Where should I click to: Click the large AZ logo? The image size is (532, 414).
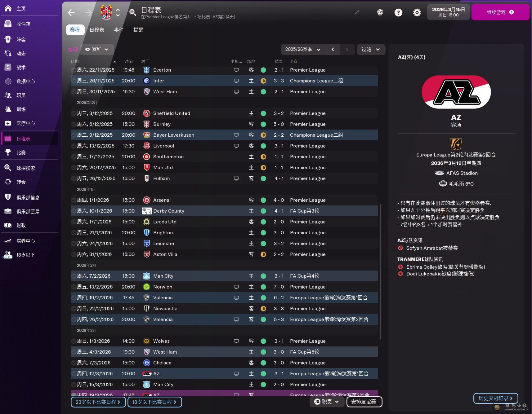click(456, 92)
